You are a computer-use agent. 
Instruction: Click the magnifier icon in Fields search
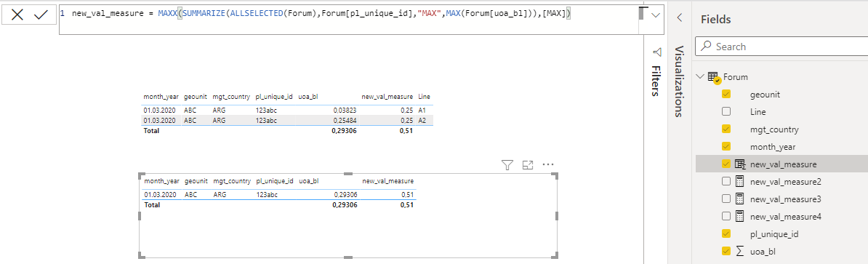pos(706,47)
